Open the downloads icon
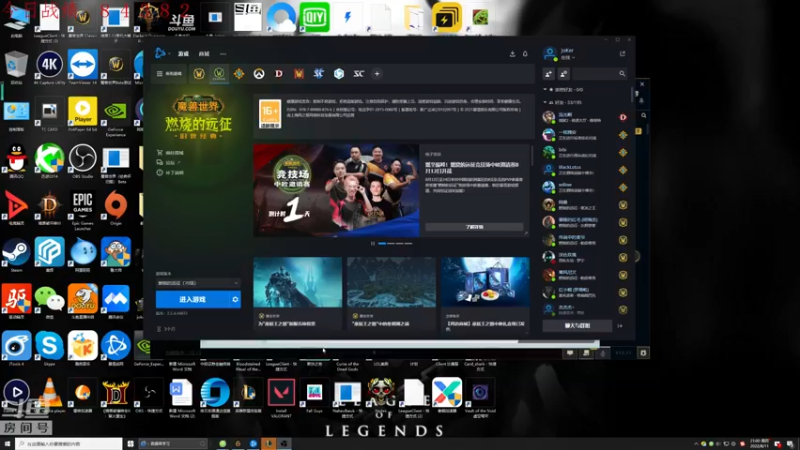Screen dimensions: 800x450 point(512,54)
